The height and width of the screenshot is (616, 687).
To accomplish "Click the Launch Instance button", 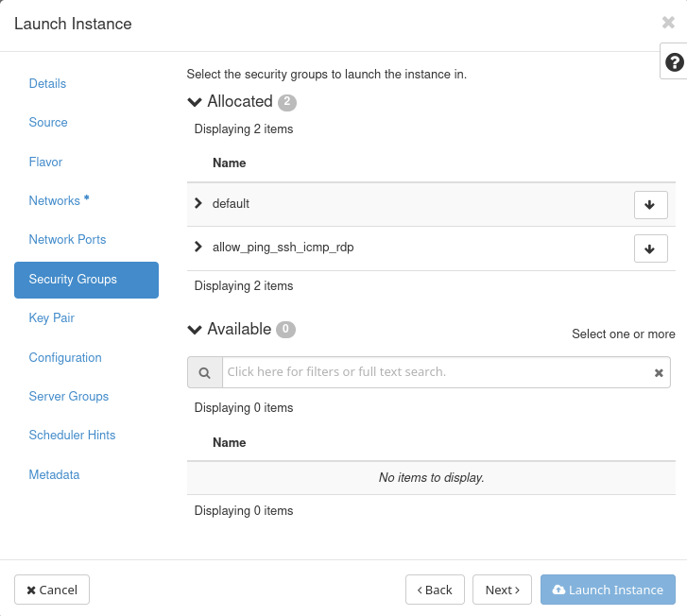I will coord(608,590).
